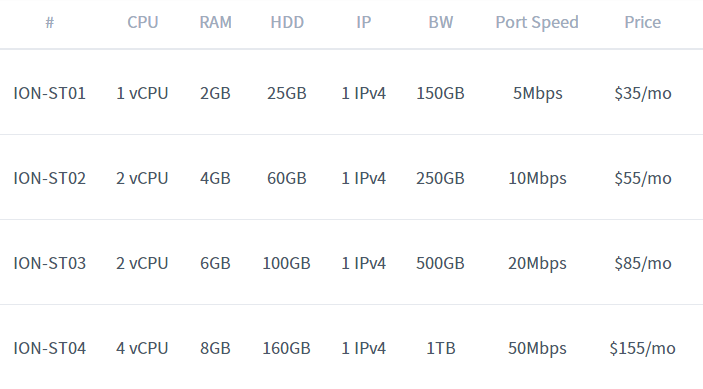Click the 1TB bandwidth cell

(x=441, y=348)
